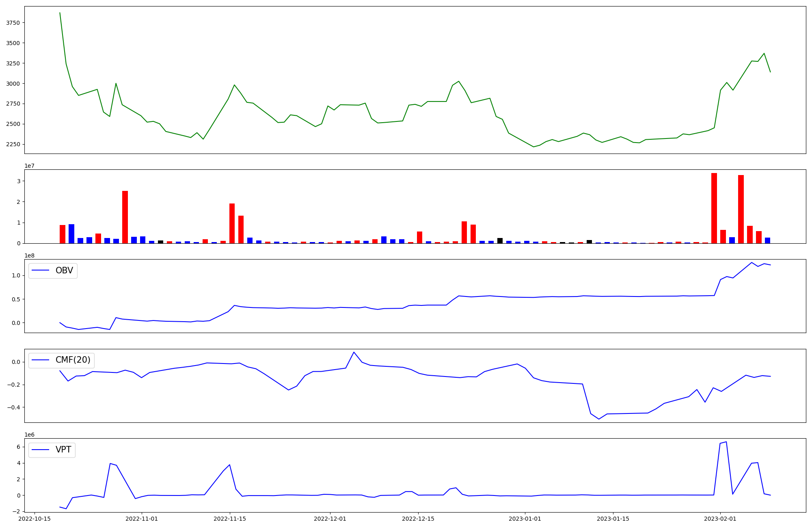
Task: Click the 1e8 OBV scale label
Action: (29, 255)
